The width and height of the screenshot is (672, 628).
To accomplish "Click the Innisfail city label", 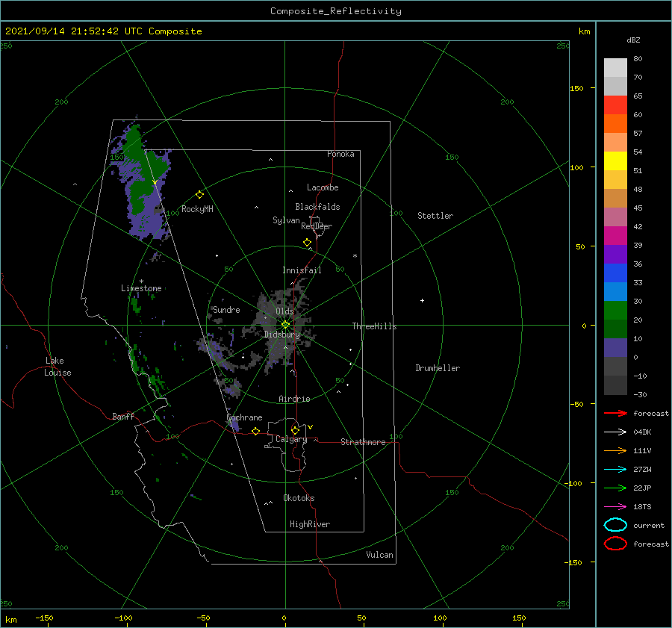I will point(302,270).
